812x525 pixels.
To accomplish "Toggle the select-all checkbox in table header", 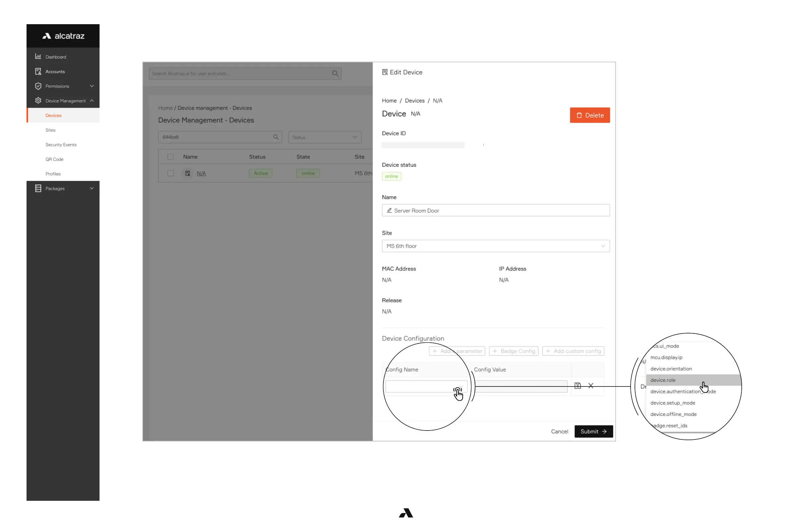I will click(x=170, y=156).
